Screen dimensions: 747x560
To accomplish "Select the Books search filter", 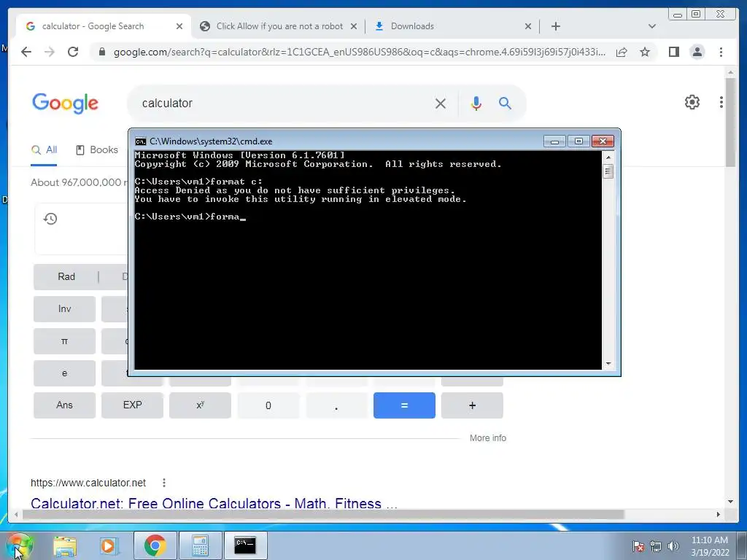I will [x=97, y=150].
